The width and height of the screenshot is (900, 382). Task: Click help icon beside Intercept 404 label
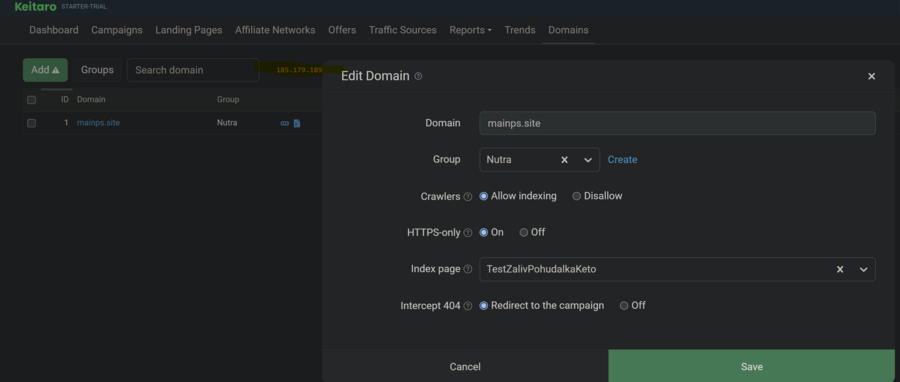point(468,306)
